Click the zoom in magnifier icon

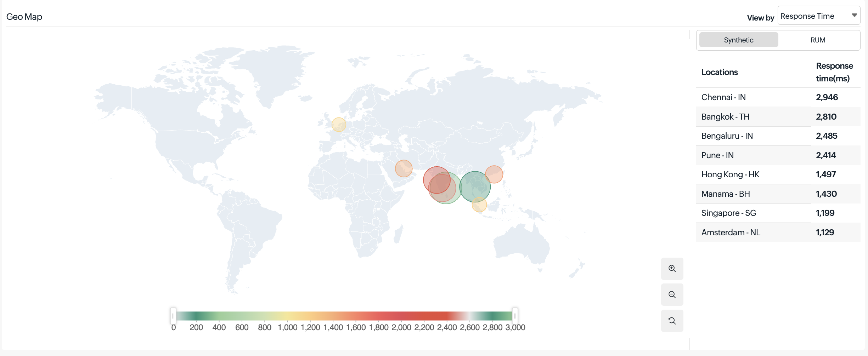(x=672, y=269)
